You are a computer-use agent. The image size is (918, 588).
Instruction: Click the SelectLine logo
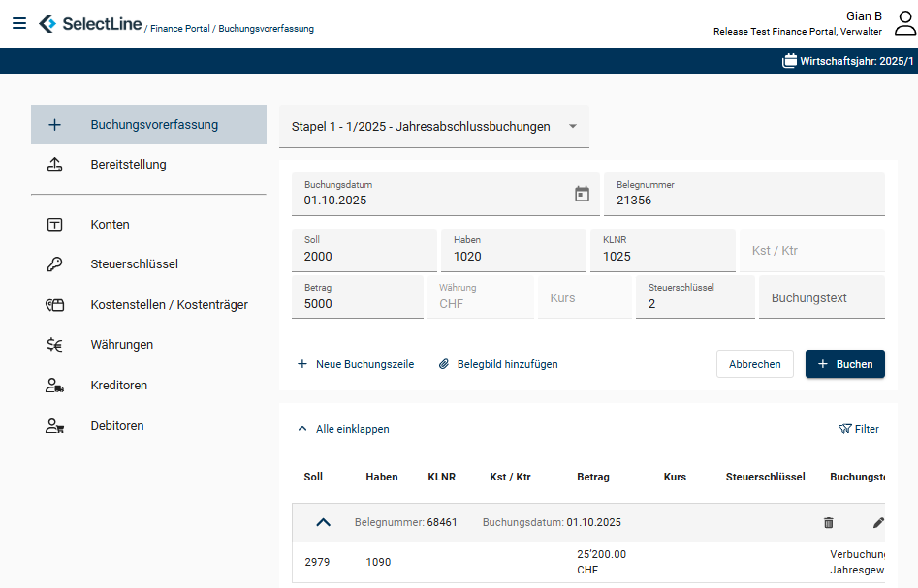[x=90, y=24]
